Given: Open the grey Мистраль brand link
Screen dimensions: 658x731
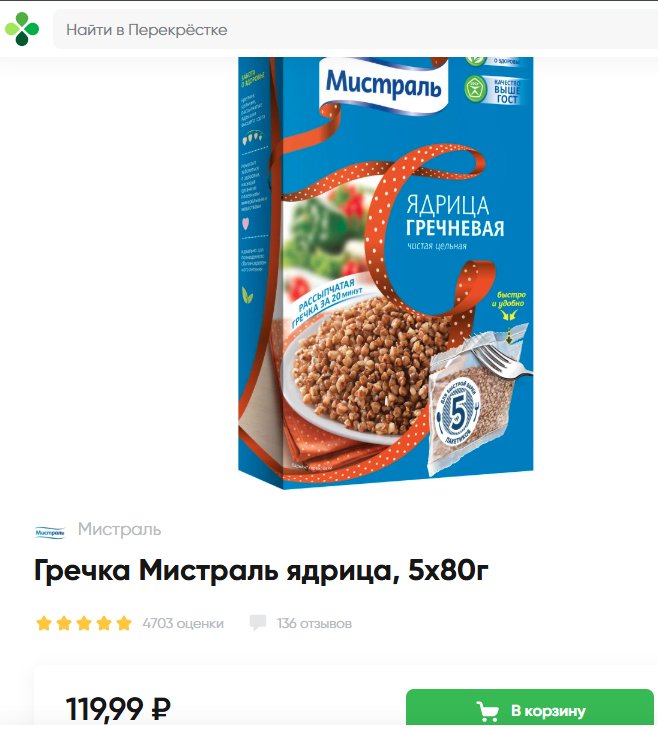Looking at the screenshot, I should click(x=119, y=530).
